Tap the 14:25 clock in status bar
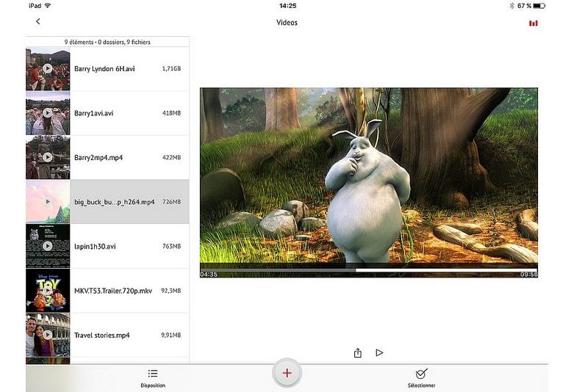Screen dimensions: 588x392 click(x=287, y=6)
